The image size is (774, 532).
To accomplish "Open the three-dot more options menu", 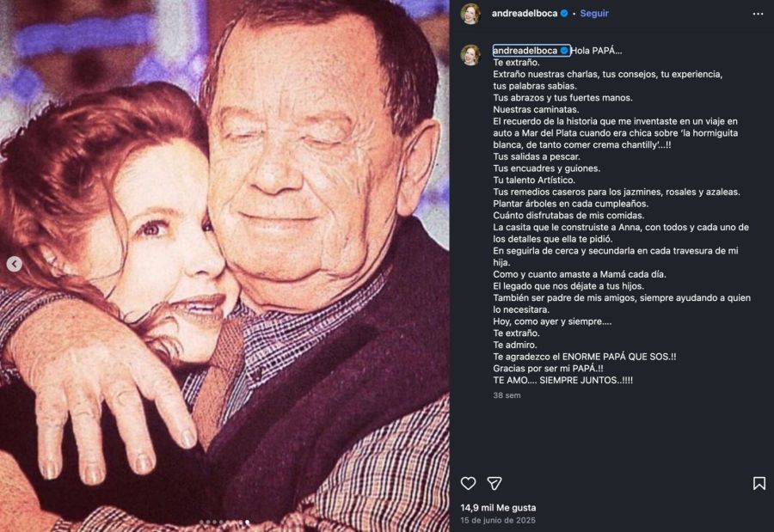I will [758, 14].
